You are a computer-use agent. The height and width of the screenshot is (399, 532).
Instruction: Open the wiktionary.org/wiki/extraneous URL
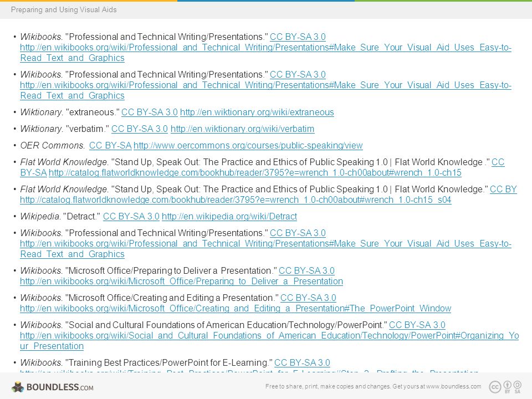257,112
